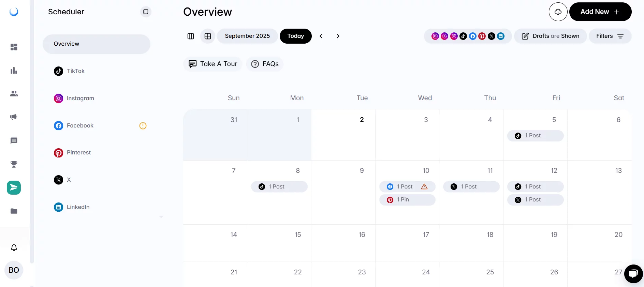Advance to next month with right chevron
The height and width of the screenshot is (287, 644).
pyautogui.click(x=338, y=36)
